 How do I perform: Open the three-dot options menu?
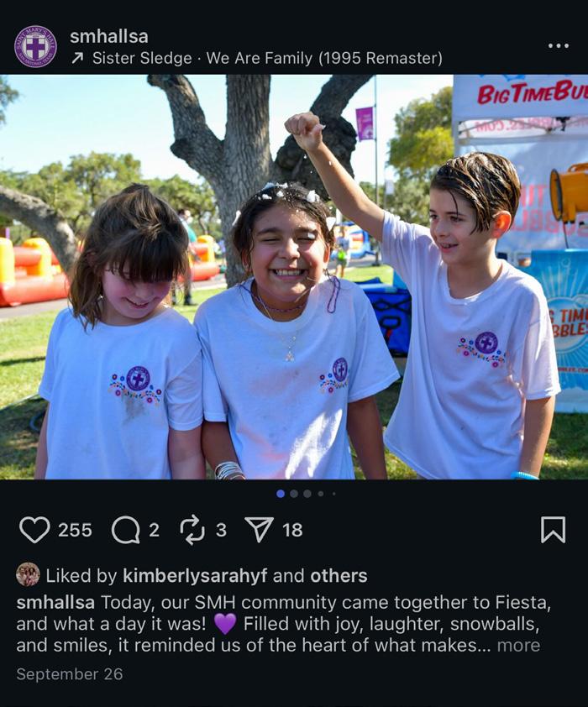click(x=559, y=45)
